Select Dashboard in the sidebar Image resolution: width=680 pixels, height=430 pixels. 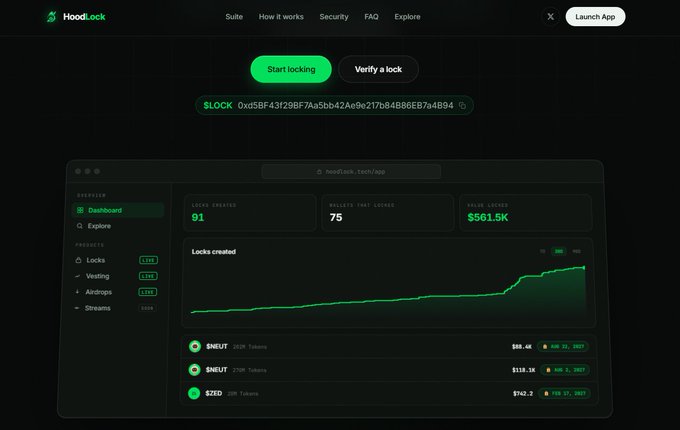pyautogui.click(x=118, y=210)
